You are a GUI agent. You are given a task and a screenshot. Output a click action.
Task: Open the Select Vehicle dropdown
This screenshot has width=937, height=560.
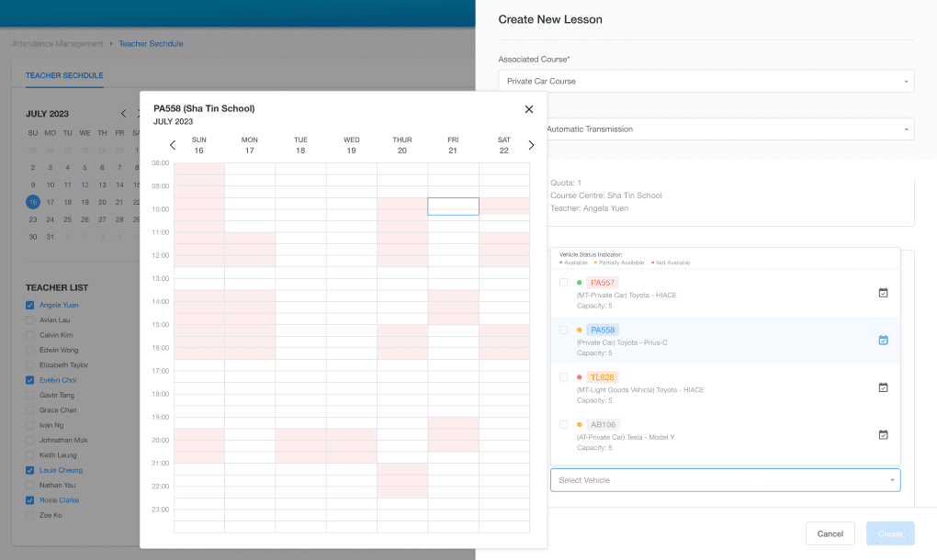pyautogui.click(x=725, y=479)
